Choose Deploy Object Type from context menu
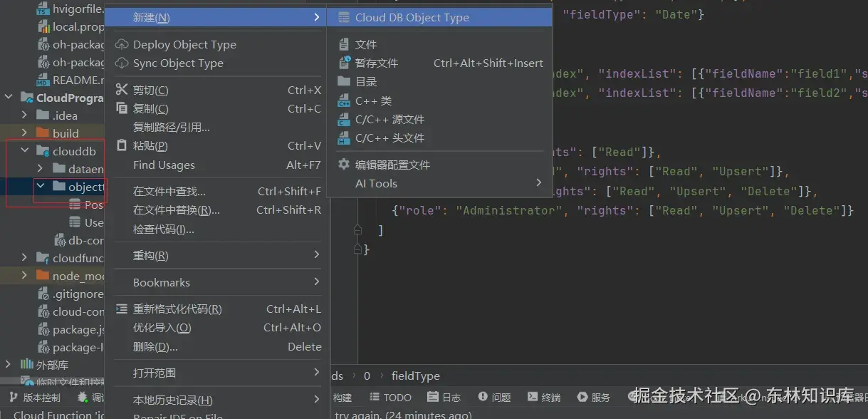This screenshot has width=868, height=419. pos(217,44)
